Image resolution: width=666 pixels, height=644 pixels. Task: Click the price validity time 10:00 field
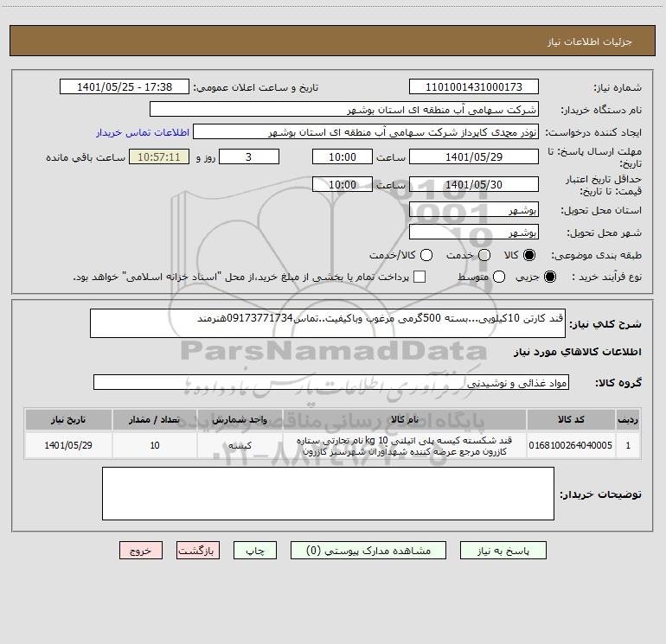coord(343,185)
